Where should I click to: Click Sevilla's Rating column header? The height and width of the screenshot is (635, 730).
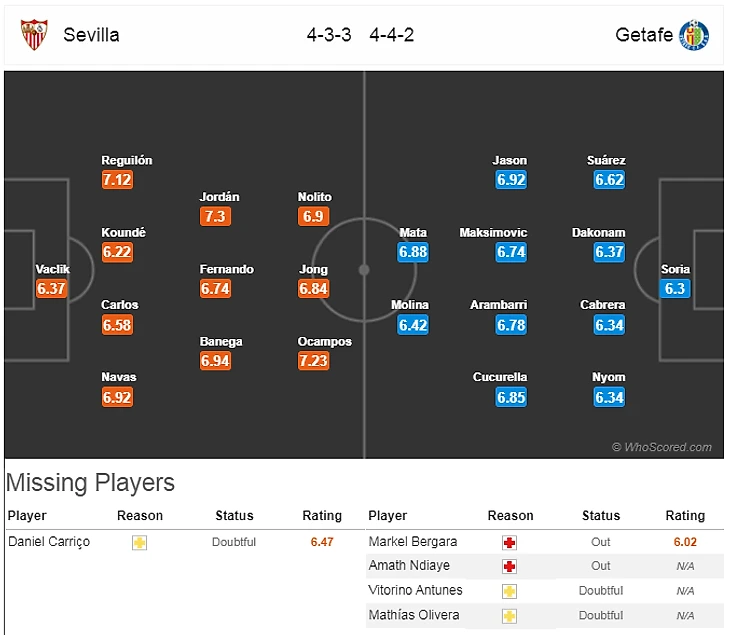322,516
